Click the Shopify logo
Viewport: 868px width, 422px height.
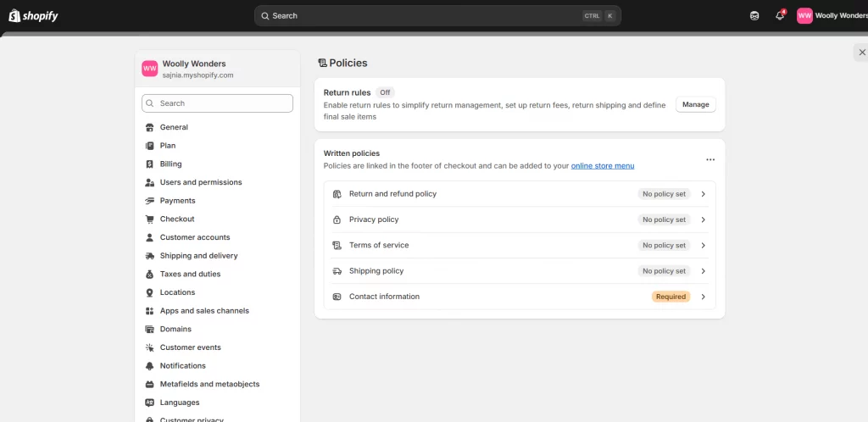pos(33,15)
